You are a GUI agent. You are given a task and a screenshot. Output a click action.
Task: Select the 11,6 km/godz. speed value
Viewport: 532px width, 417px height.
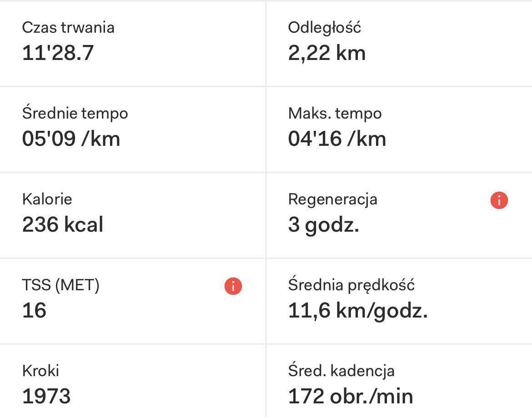[358, 311]
